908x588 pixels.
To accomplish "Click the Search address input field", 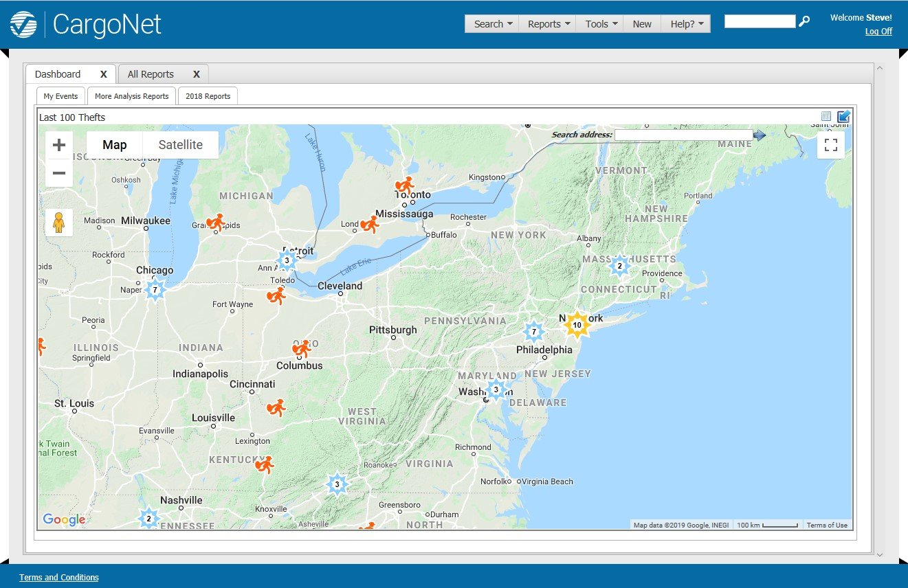I will tap(683, 135).
